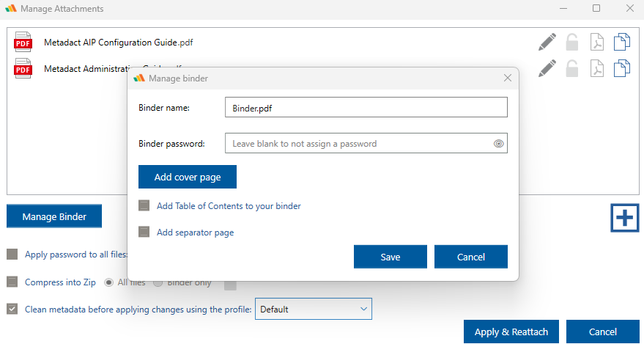This screenshot has width=644, height=344.
Task: Minimize the Manage Attachments window
Action: pos(563,8)
